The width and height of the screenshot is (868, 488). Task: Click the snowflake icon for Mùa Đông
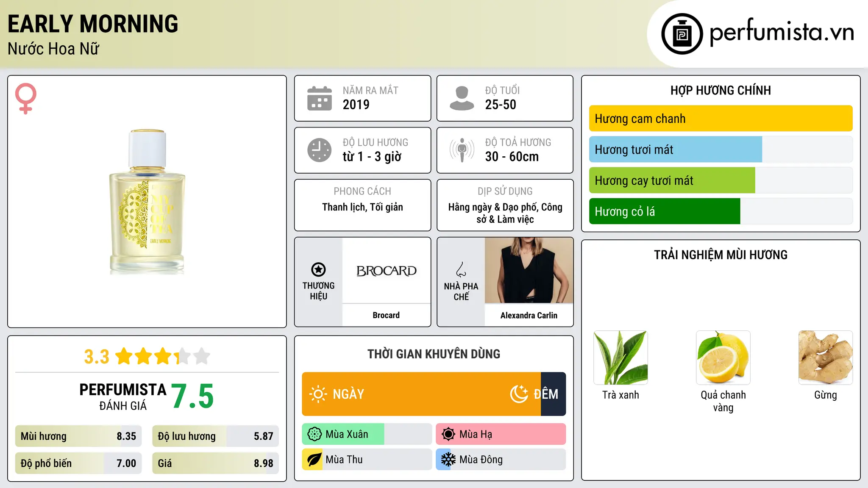pos(448,460)
